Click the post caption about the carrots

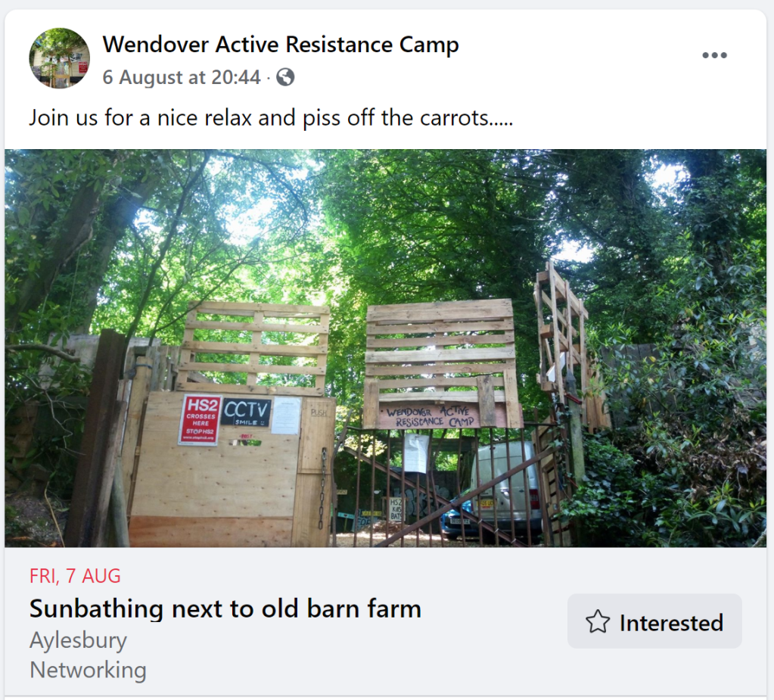[x=271, y=118]
